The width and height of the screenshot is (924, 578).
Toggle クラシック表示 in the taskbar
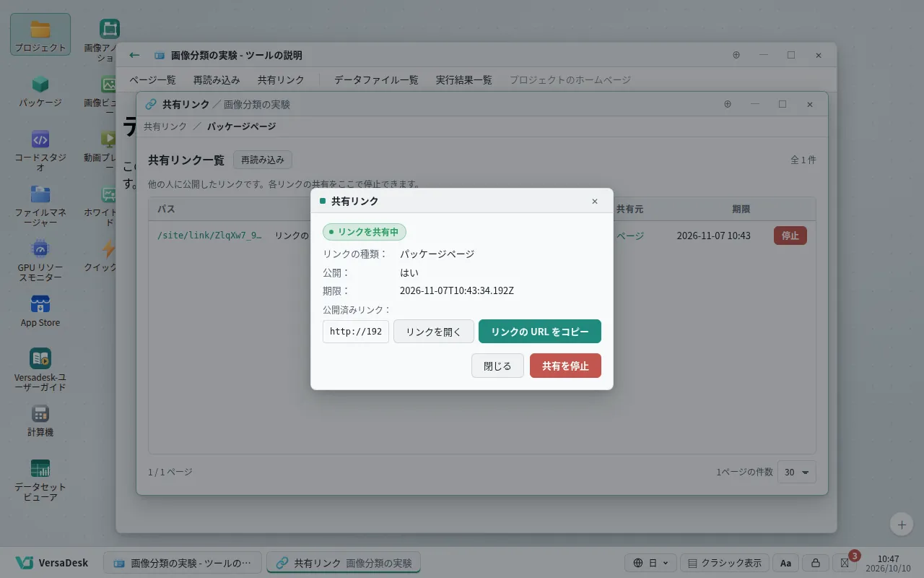point(725,563)
